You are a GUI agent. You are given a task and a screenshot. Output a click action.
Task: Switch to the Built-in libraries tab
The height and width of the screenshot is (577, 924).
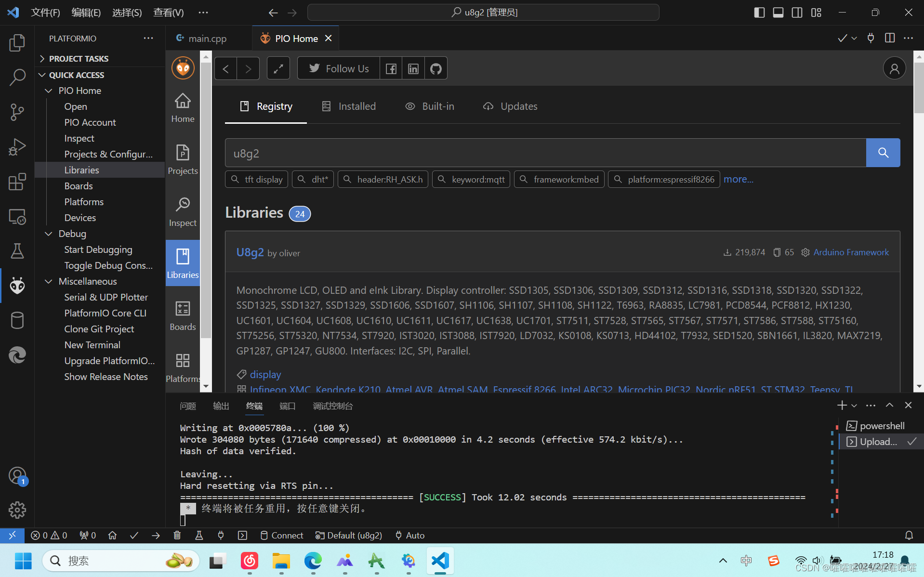click(x=429, y=106)
